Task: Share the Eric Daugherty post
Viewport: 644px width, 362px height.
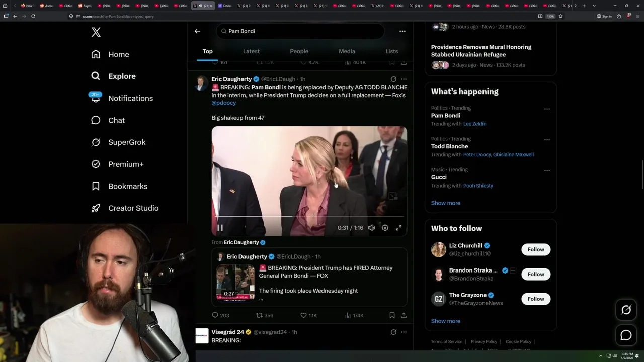Action: pyautogui.click(x=404, y=315)
